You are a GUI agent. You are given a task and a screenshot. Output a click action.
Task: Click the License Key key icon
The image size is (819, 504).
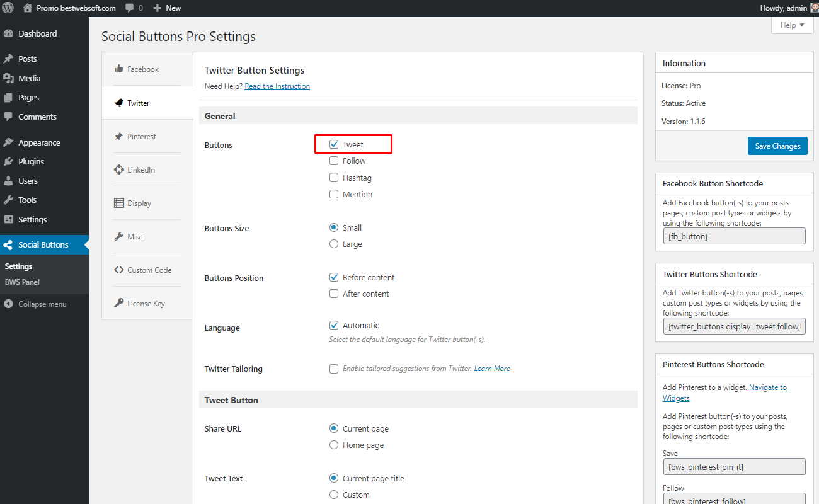[118, 303]
